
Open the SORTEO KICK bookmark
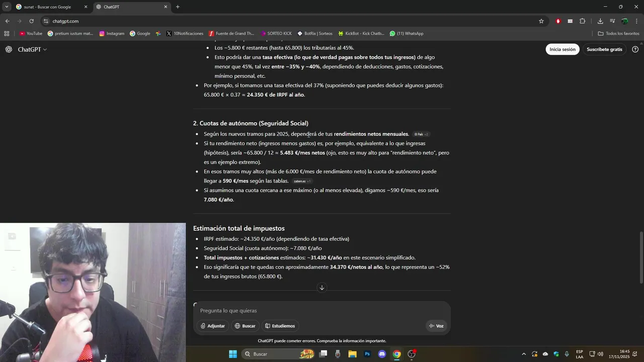coord(276,34)
